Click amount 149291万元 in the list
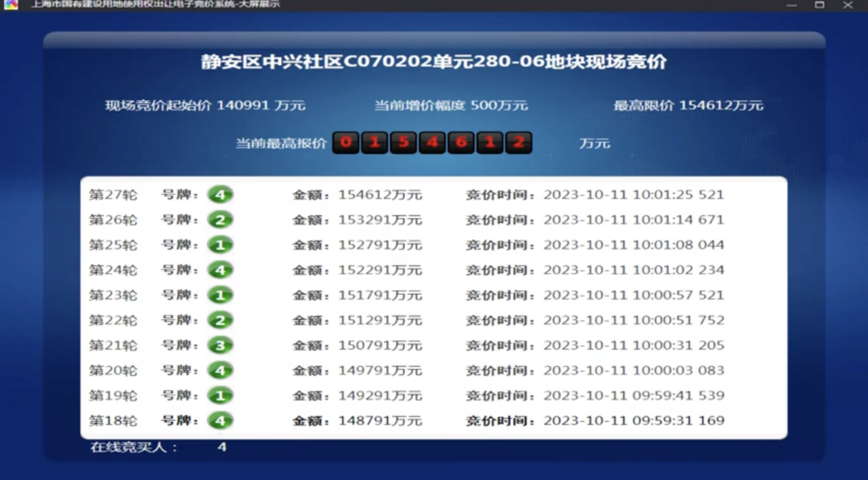The width and height of the screenshot is (868, 480). (x=380, y=396)
